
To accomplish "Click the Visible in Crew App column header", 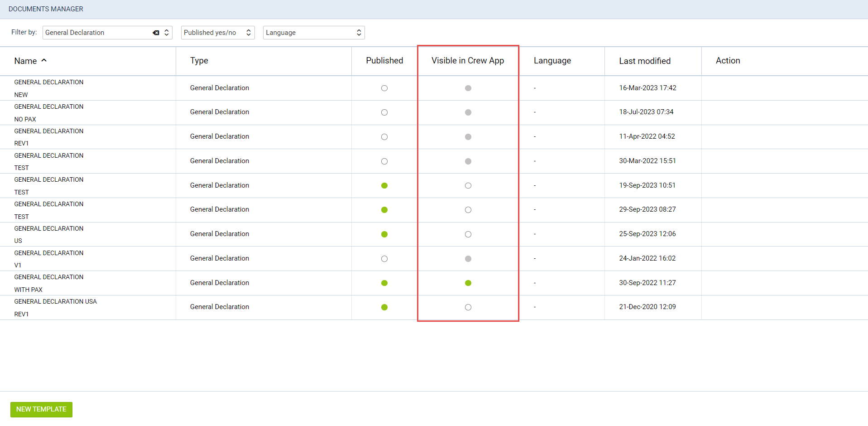I will pos(468,61).
